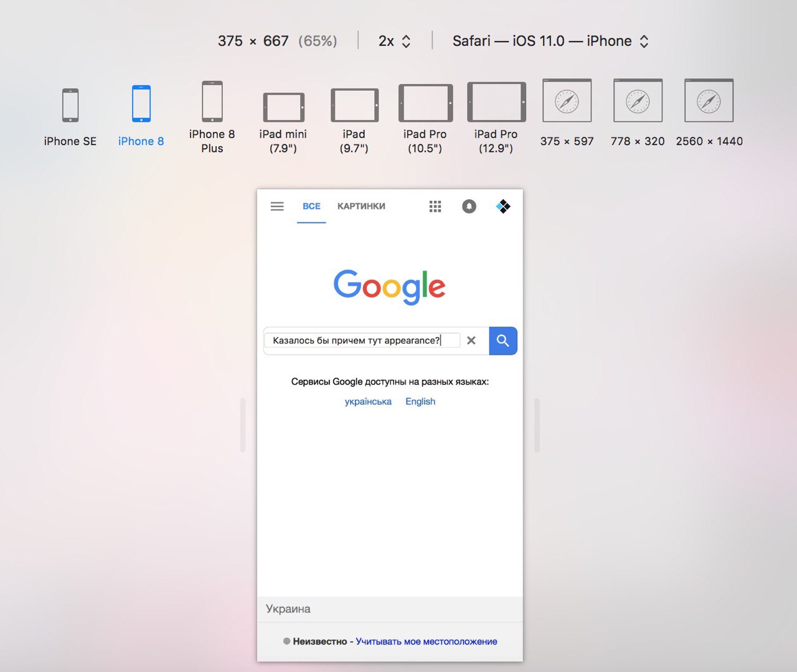Click the left viewport resize handle
Image resolution: width=797 pixels, height=672 pixels.
point(243,426)
